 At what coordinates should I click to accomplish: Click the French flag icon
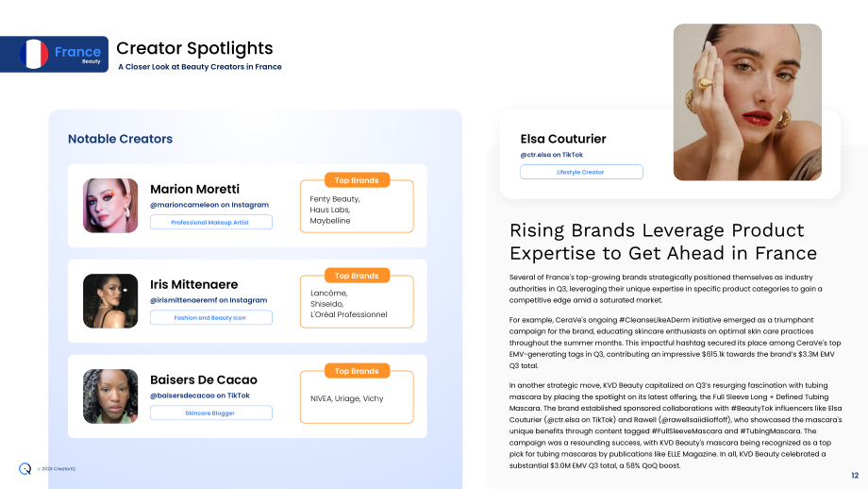(33, 54)
